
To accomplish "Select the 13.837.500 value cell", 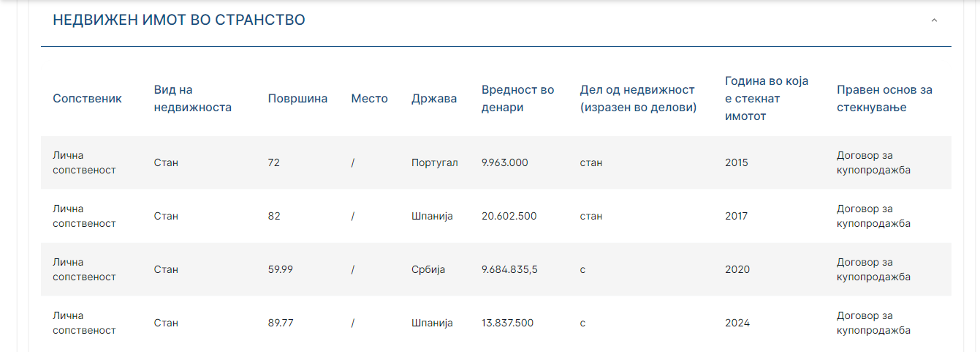I will tap(507, 323).
